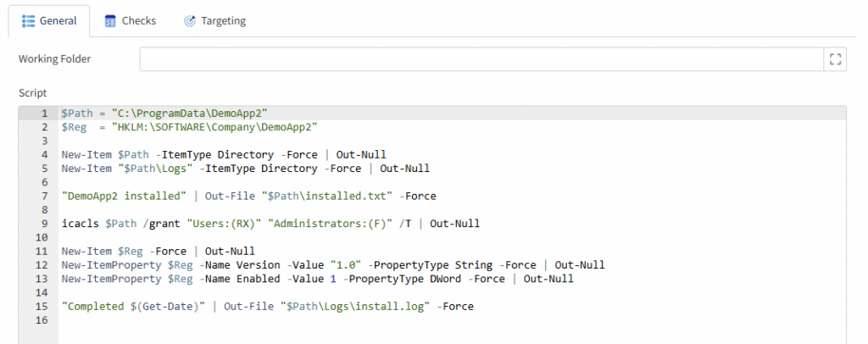Click the Checks tab checklist icon
The height and width of the screenshot is (344, 868).
coord(110,21)
